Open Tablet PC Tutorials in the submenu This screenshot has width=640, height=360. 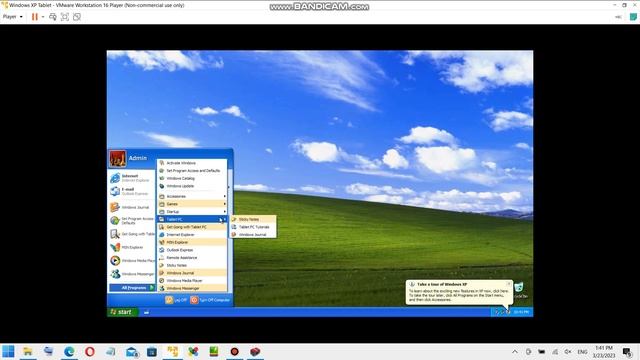click(x=253, y=227)
